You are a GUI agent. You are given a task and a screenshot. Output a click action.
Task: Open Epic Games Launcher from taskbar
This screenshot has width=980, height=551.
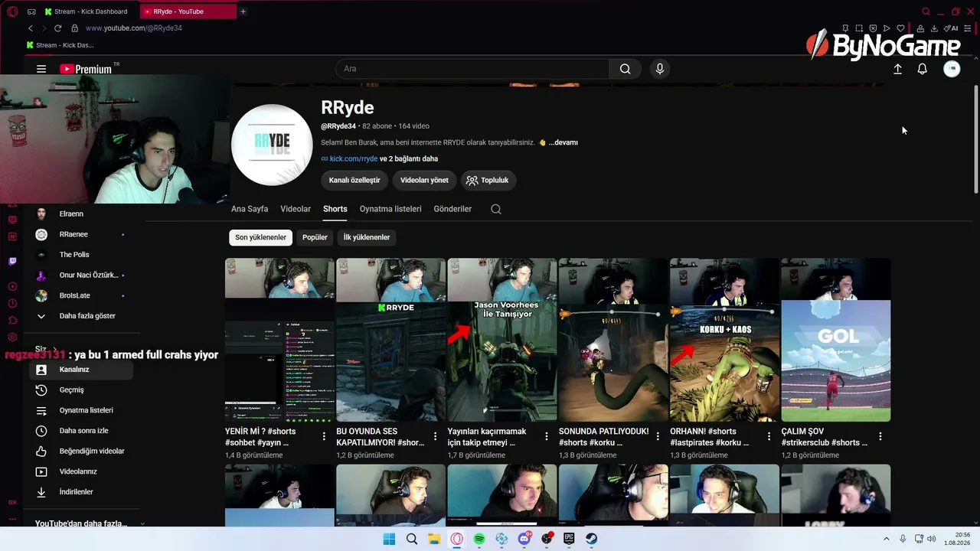[569, 539]
